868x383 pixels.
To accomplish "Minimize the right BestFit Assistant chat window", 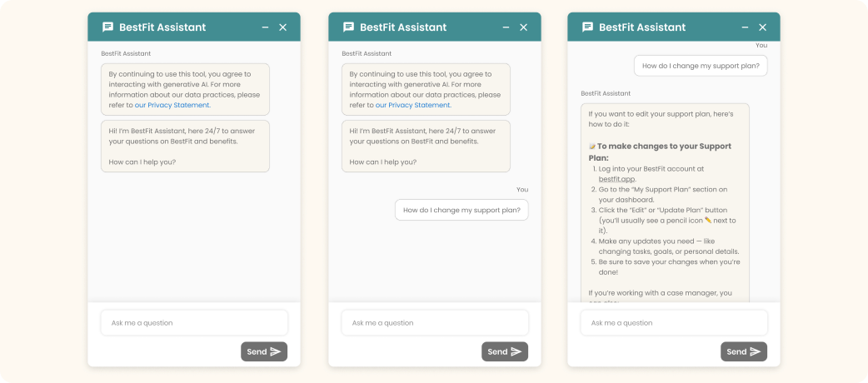I will [745, 27].
